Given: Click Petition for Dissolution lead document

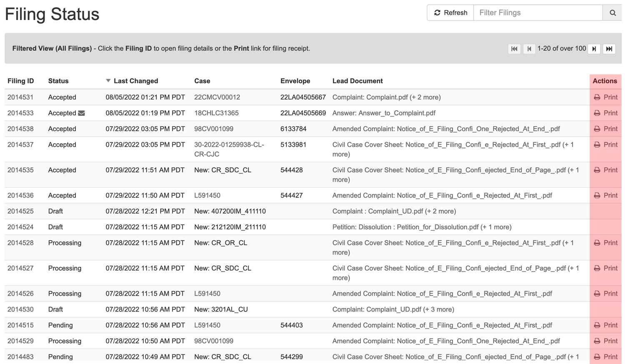Looking at the screenshot, I should coord(422,227).
